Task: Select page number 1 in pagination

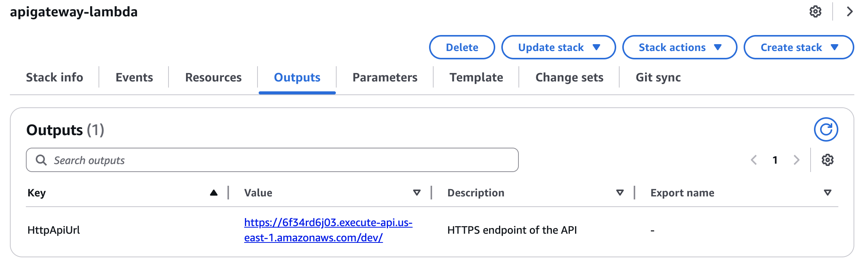Action: point(775,160)
